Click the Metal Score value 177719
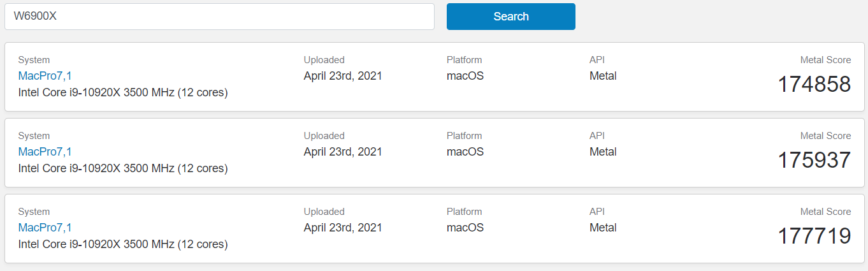The height and width of the screenshot is (271, 868). click(x=814, y=236)
